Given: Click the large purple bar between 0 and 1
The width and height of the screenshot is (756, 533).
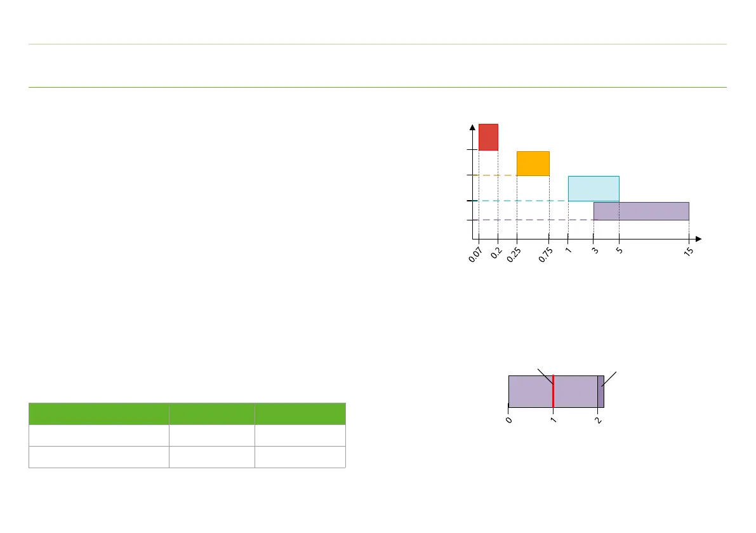Looking at the screenshot, I should point(531,391).
